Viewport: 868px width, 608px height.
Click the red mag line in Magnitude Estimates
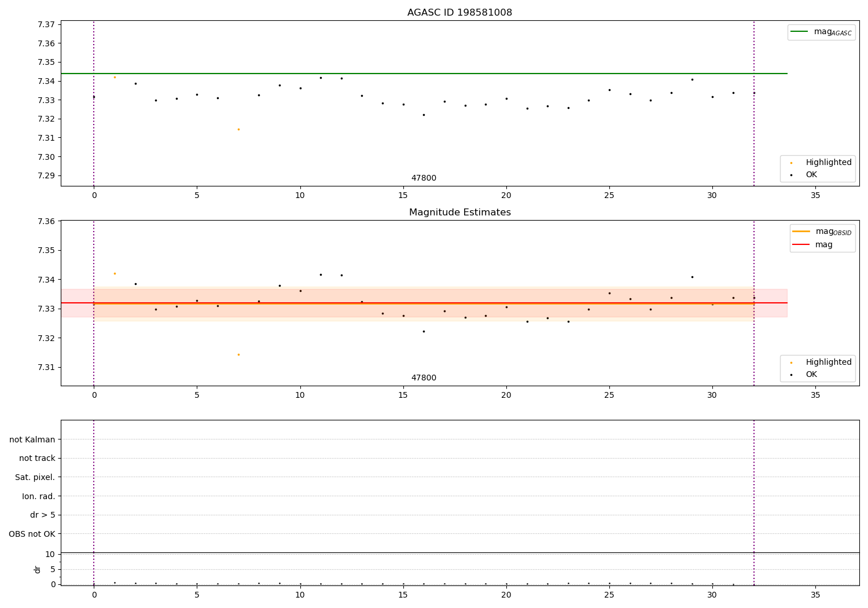click(x=424, y=303)
